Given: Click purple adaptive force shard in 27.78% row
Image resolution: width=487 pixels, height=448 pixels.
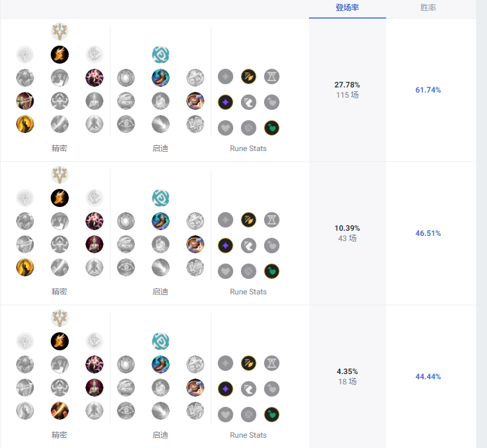Looking at the screenshot, I should point(226,102).
